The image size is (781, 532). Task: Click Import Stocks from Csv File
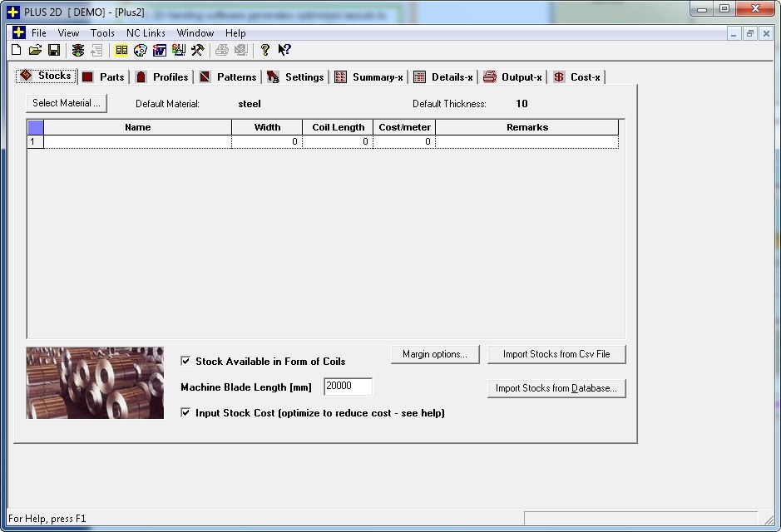(x=556, y=354)
